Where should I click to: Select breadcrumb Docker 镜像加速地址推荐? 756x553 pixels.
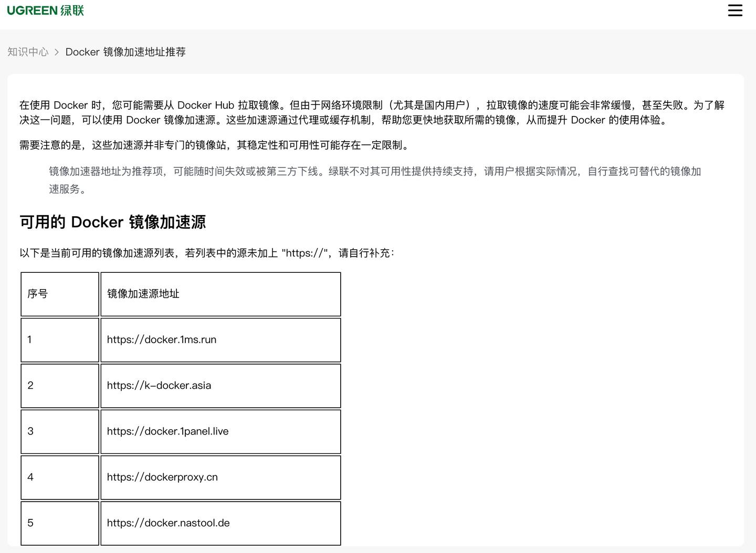pyautogui.click(x=125, y=52)
